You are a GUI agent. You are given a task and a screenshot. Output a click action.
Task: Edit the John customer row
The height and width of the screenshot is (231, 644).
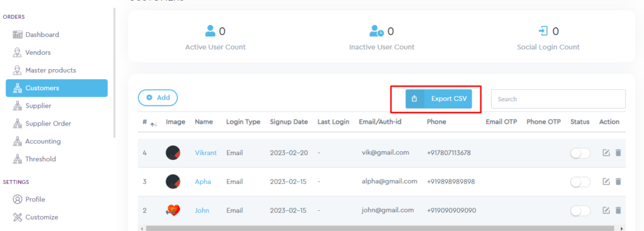coord(606,210)
